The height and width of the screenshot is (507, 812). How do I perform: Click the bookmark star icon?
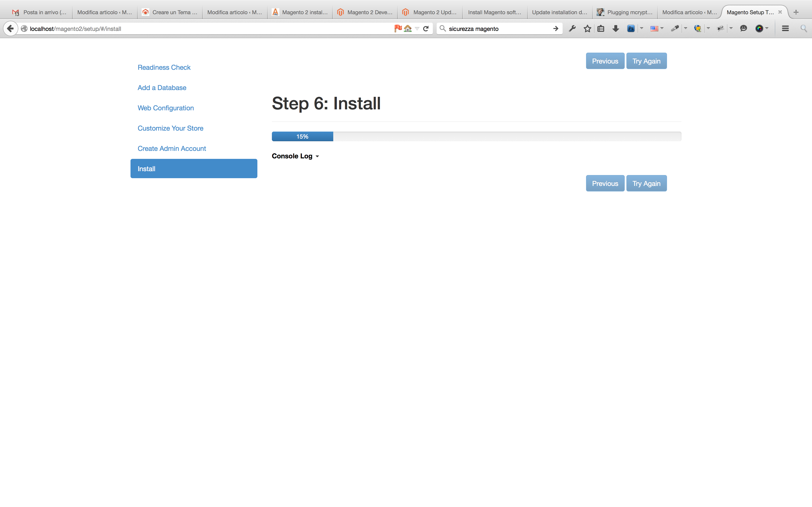coord(587,28)
